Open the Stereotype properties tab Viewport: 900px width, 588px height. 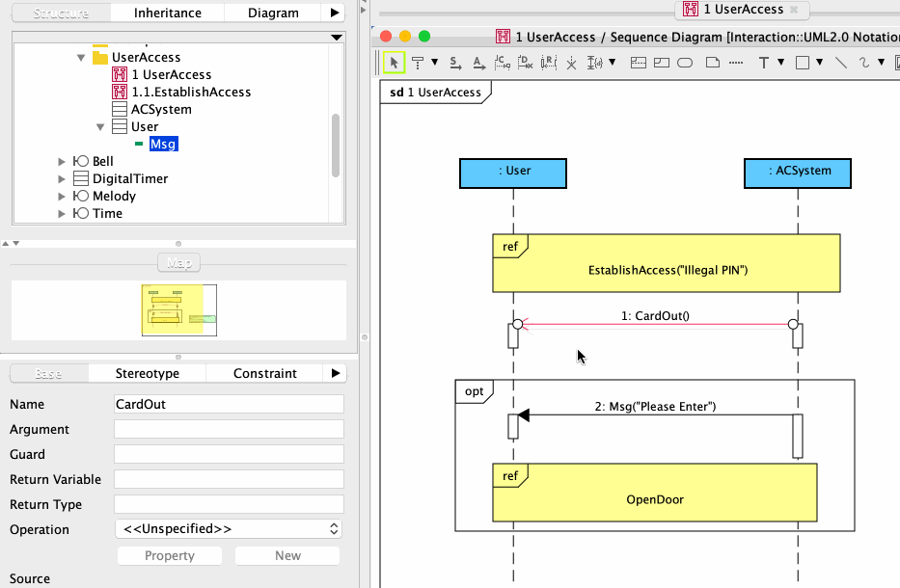[147, 373]
